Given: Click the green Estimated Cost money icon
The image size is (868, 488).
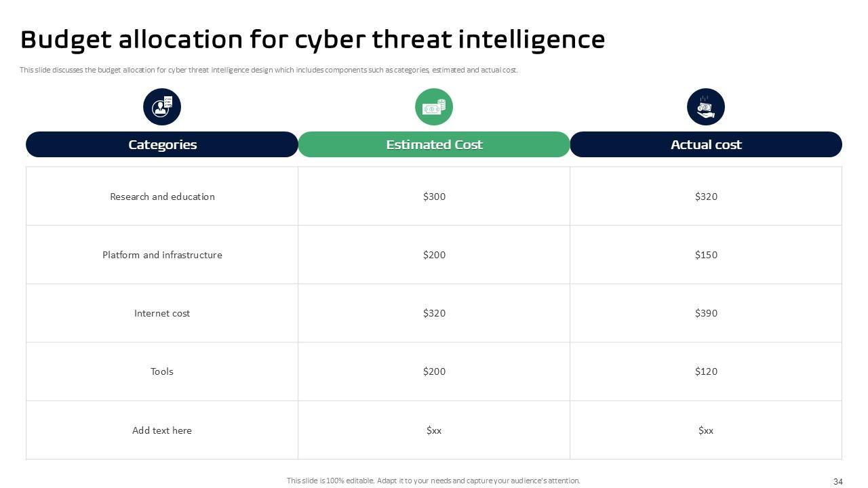Looking at the screenshot, I should click(x=434, y=107).
